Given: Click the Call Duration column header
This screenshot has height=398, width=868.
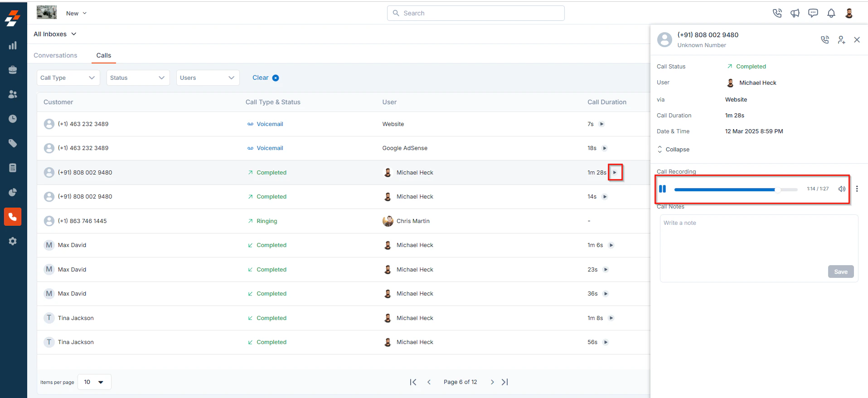Looking at the screenshot, I should coord(607,102).
